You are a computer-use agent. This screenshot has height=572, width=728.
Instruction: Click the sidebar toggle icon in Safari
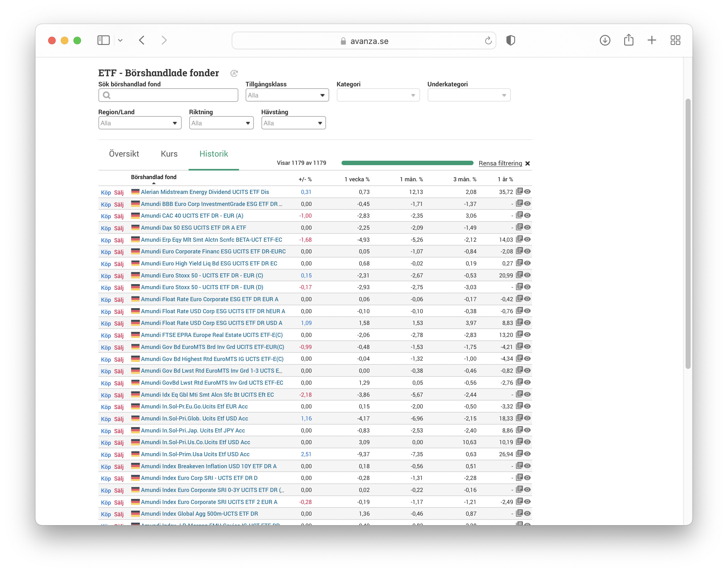(x=103, y=40)
